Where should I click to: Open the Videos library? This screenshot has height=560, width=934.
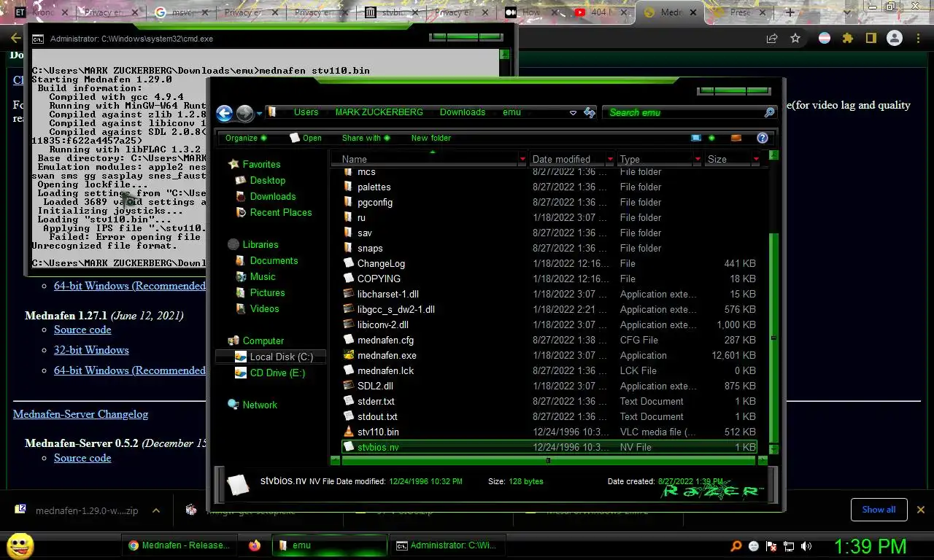(x=264, y=308)
